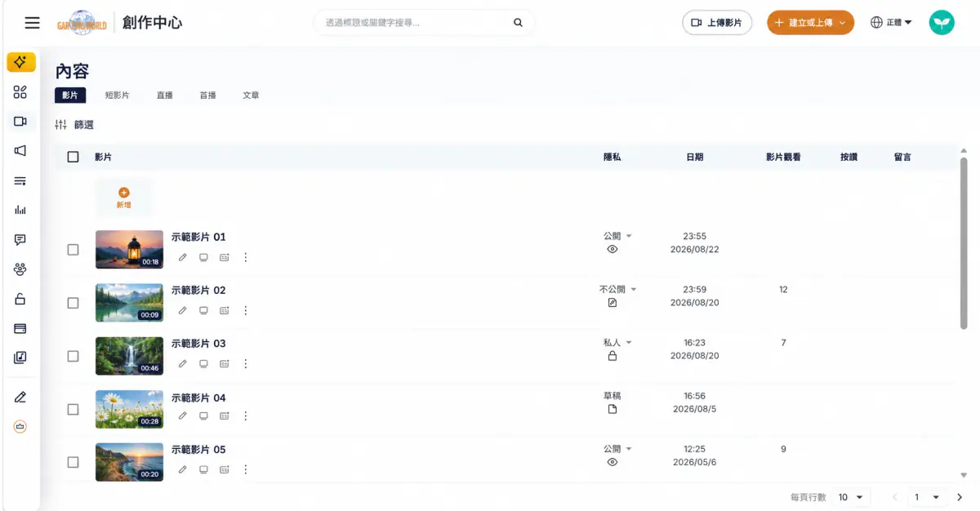Open the page number dropdown showing 1
980x511 pixels.
[928, 497]
